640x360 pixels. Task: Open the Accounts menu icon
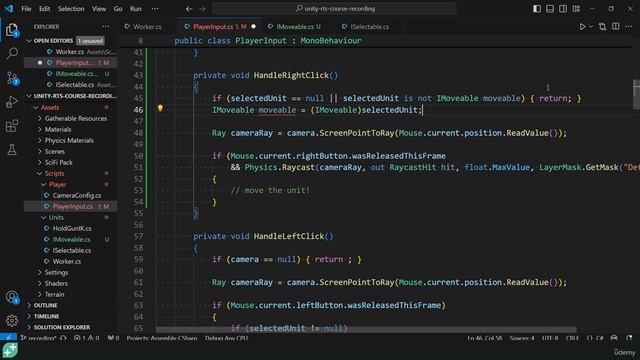click(x=12, y=297)
